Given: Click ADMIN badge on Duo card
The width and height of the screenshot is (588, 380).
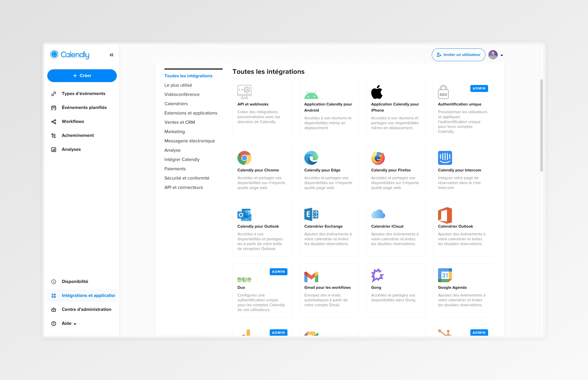Looking at the screenshot, I should 278,272.
